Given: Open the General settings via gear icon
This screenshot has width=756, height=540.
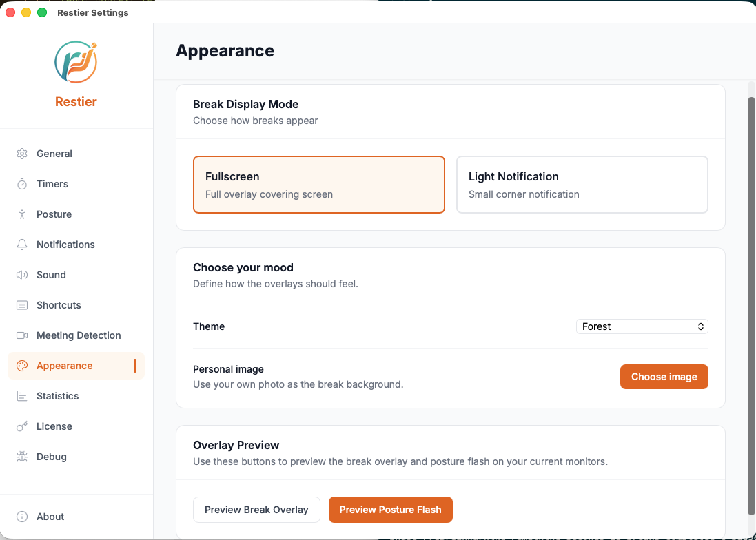Looking at the screenshot, I should click(x=21, y=154).
